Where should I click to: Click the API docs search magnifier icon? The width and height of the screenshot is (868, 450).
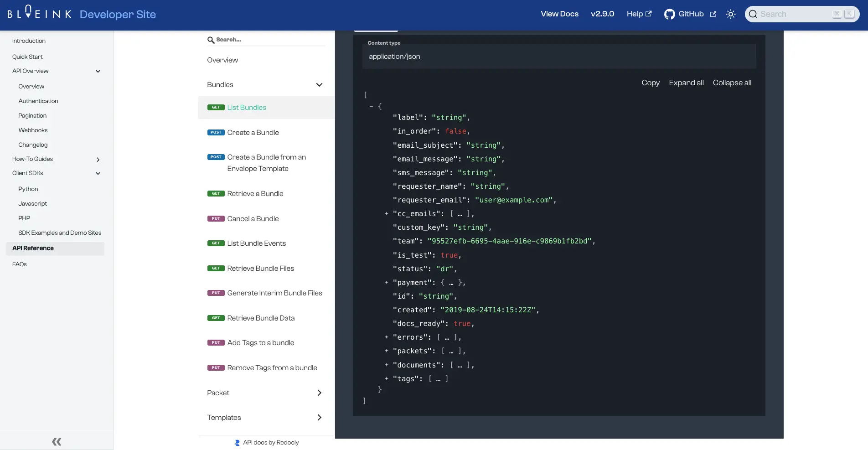[x=211, y=40]
